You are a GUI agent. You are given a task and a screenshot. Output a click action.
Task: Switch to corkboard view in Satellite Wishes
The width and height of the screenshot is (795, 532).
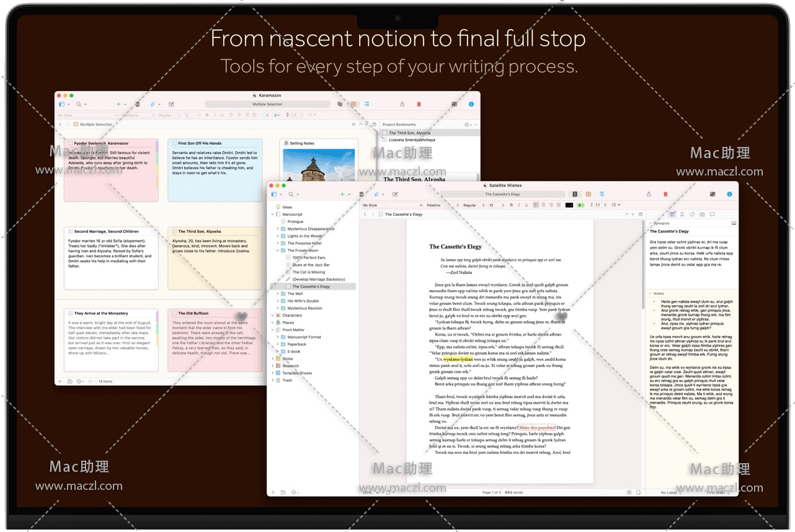coord(588,194)
